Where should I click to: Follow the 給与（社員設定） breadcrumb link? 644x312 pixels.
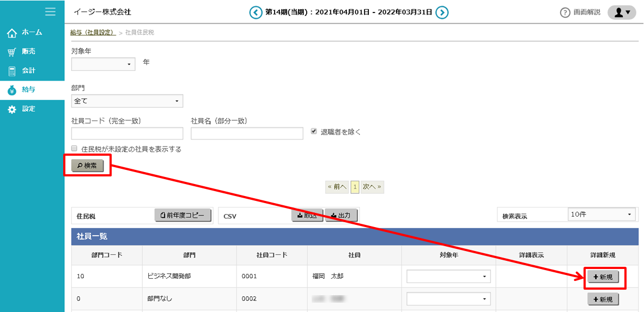coord(93,33)
